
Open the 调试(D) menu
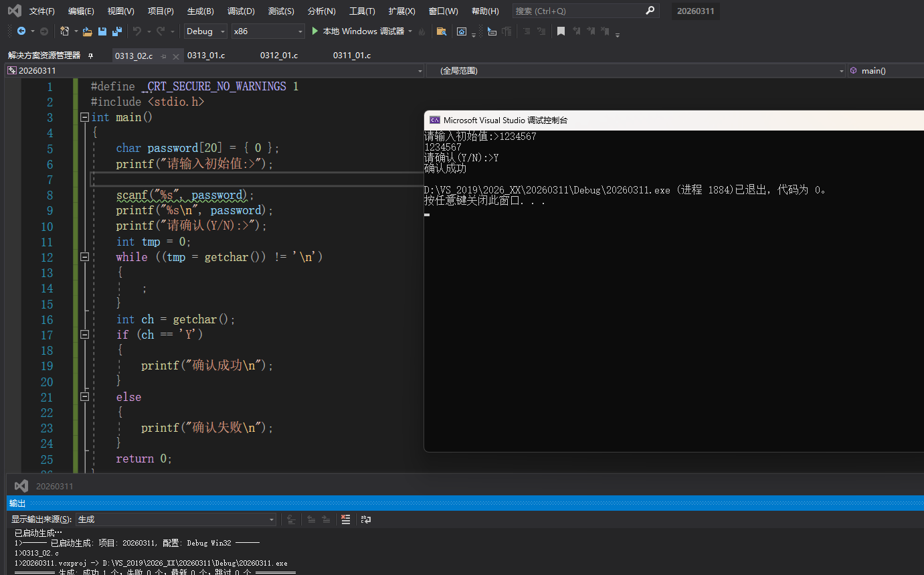[x=241, y=11]
